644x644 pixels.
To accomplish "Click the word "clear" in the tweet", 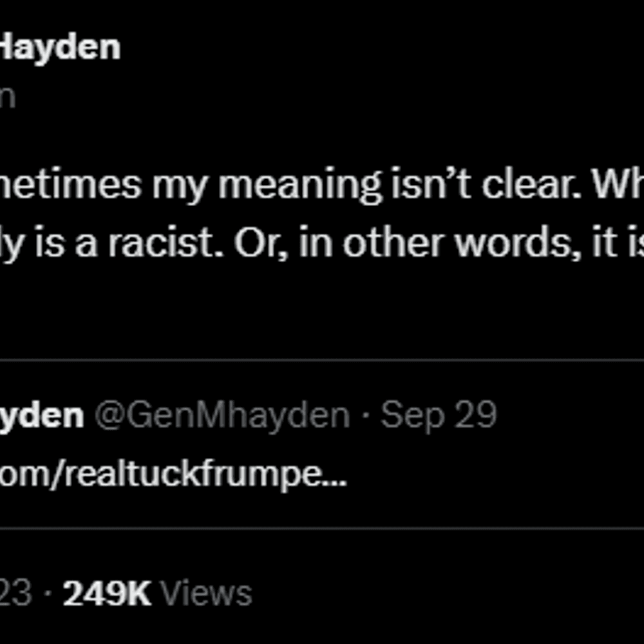I will [x=531, y=185].
